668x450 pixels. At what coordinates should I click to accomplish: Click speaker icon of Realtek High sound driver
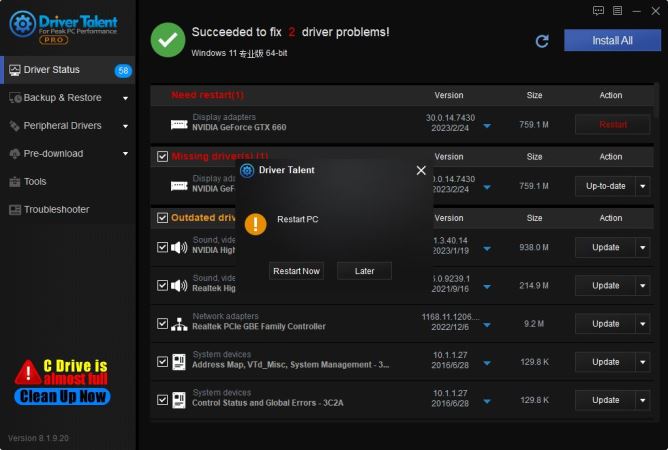179,286
